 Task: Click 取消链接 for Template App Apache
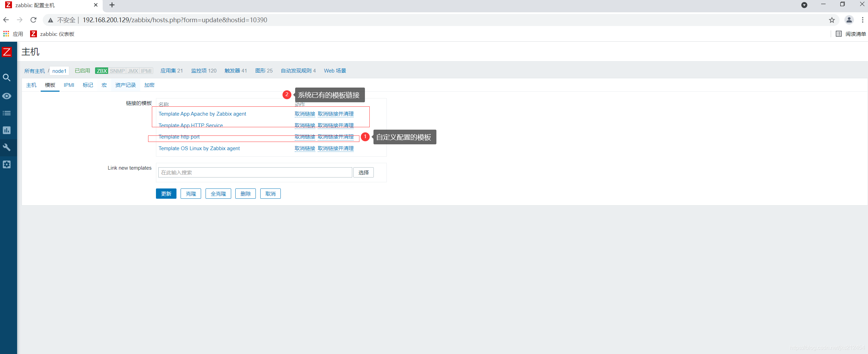coord(305,114)
